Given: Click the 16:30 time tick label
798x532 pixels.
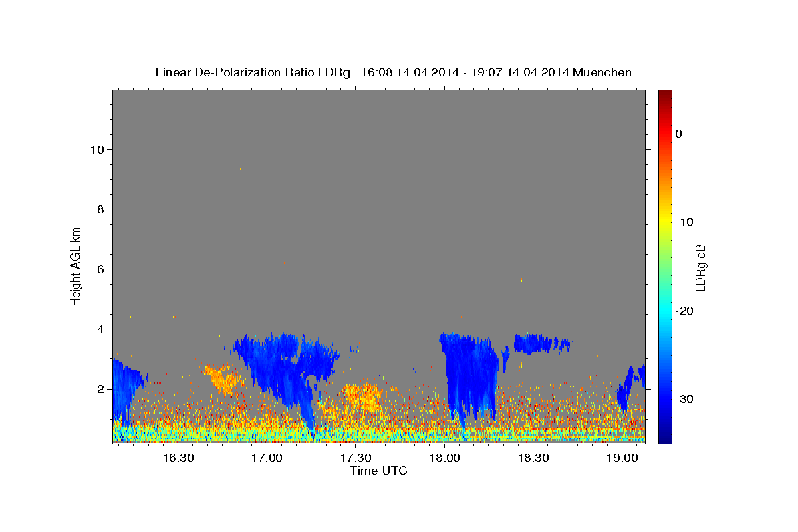Looking at the screenshot, I should point(178,458).
